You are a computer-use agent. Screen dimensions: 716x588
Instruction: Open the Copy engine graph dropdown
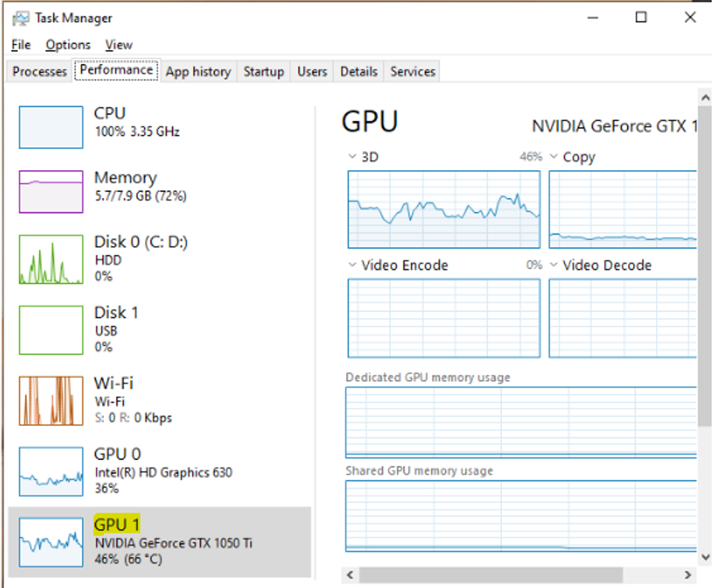[553, 157]
